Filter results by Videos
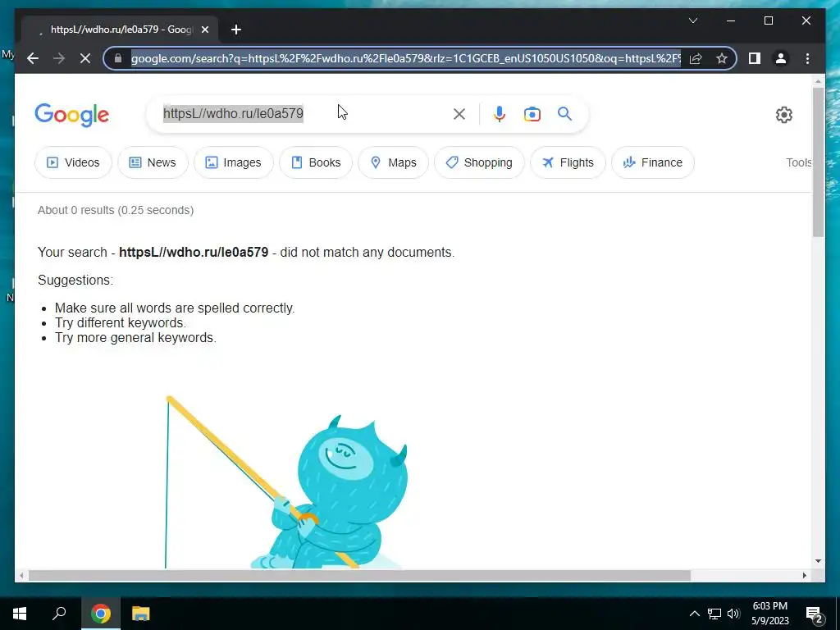Image resolution: width=840 pixels, height=630 pixels. point(73,162)
